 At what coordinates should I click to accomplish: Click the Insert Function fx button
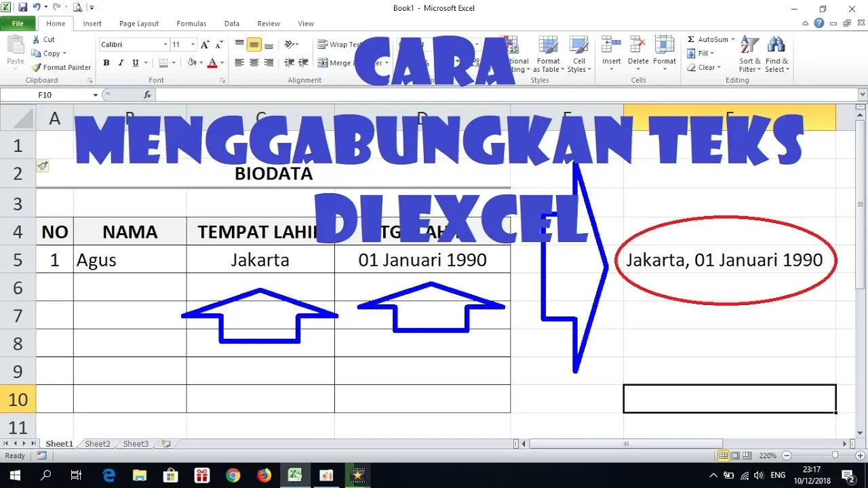(x=148, y=95)
